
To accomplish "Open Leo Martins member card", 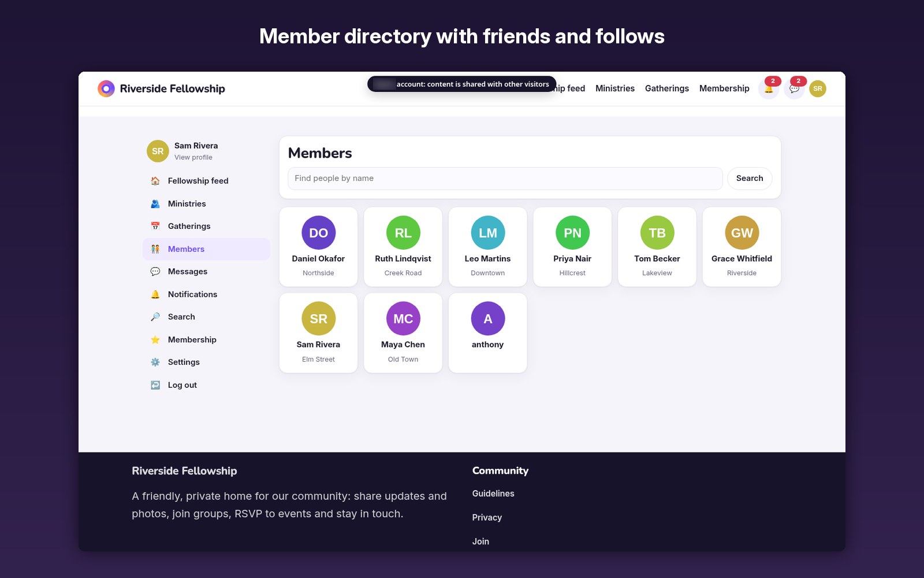I will (488, 247).
